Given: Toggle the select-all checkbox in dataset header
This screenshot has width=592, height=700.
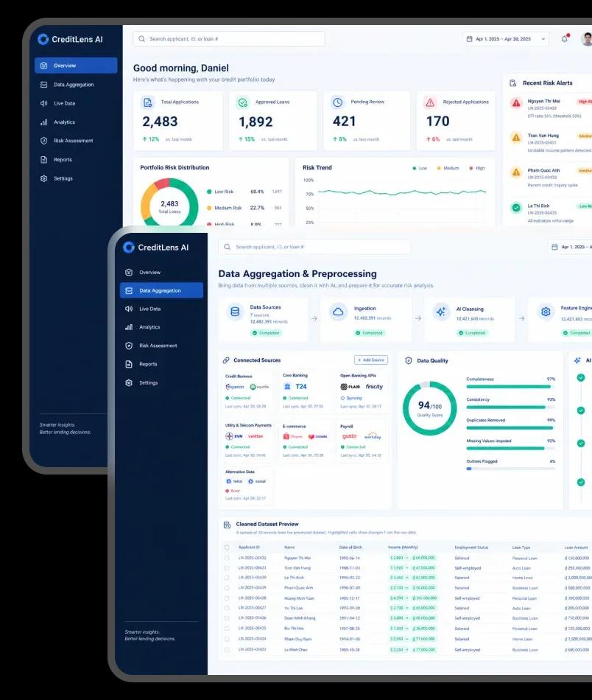Looking at the screenshot, I should click(227, 547).
